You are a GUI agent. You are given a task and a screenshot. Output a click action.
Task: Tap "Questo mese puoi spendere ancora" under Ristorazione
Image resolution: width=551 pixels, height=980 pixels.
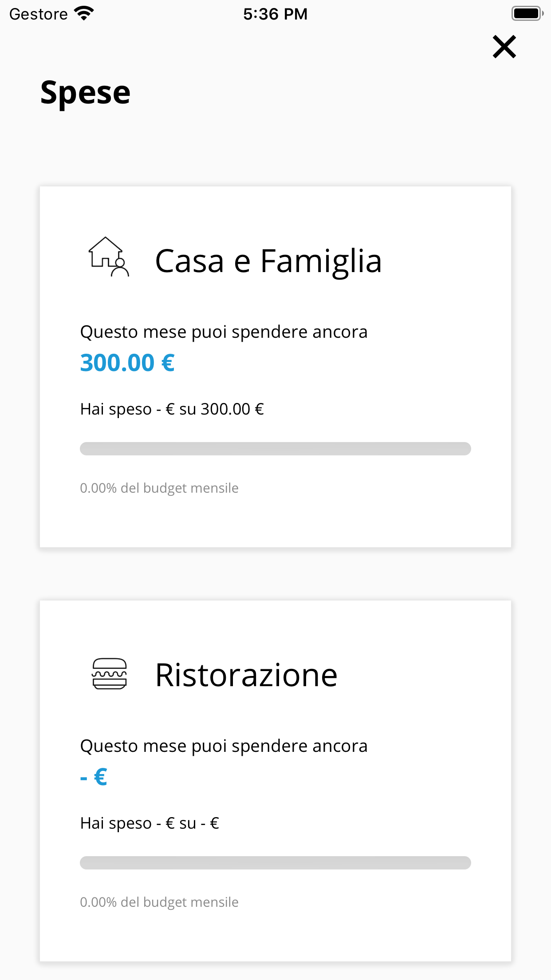click(224, 746)
